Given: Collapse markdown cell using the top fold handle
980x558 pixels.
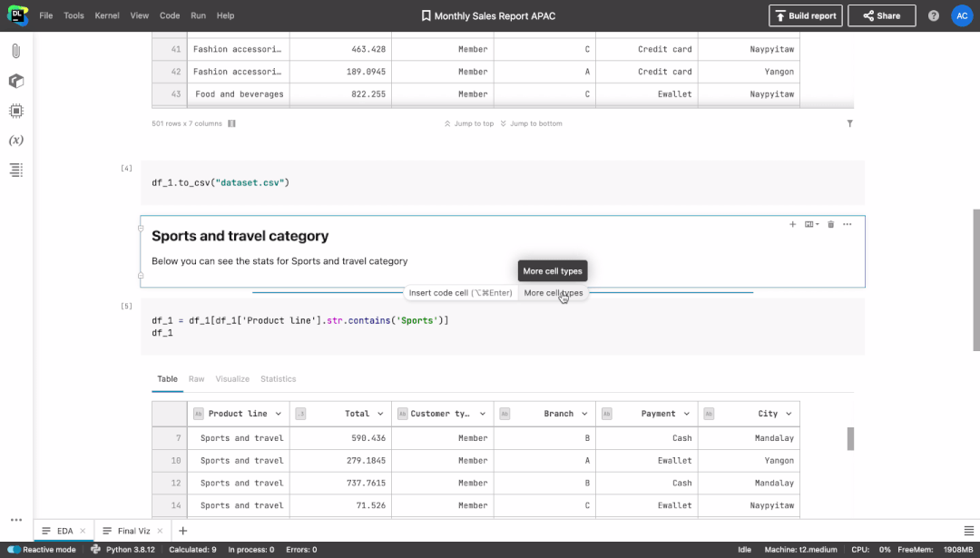Looking at the screenshot, I should [141, 229].
